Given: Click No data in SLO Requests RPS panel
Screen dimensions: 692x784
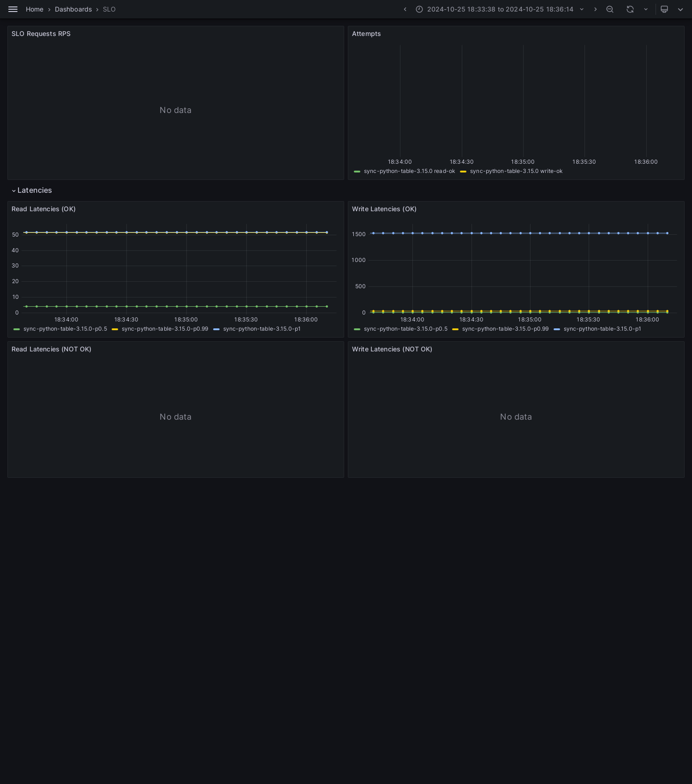Looking at the screenshot, I should coord(175,110).
